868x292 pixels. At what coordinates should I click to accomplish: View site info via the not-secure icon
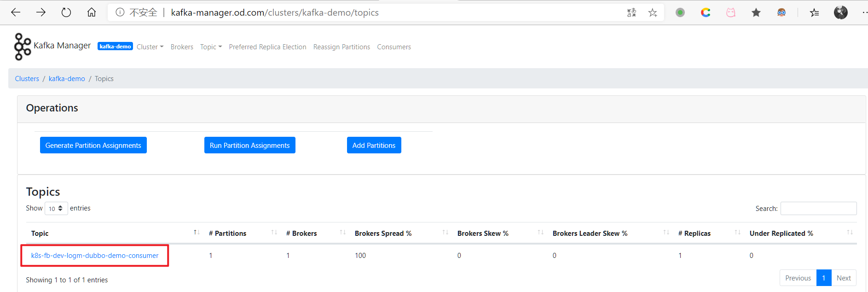pyautogui.click(x=120, y=12)
